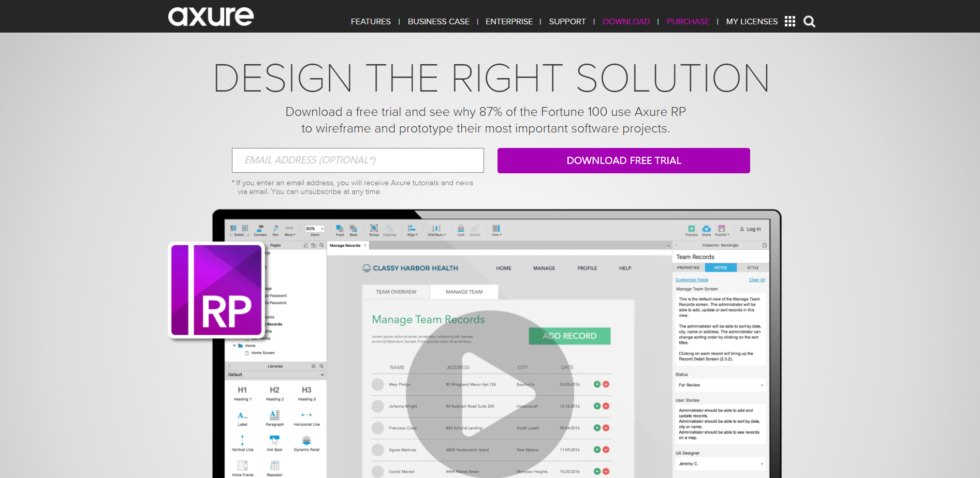Open the Jeremy C. UX Designer dropdown
Screen dimensions: 980x478
721,464
